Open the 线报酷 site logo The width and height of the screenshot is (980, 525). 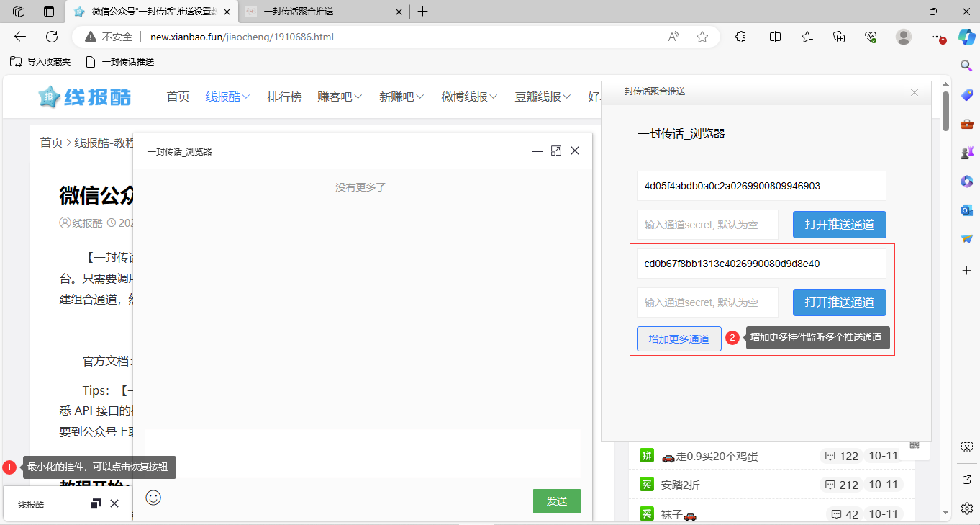coord(85,97)
